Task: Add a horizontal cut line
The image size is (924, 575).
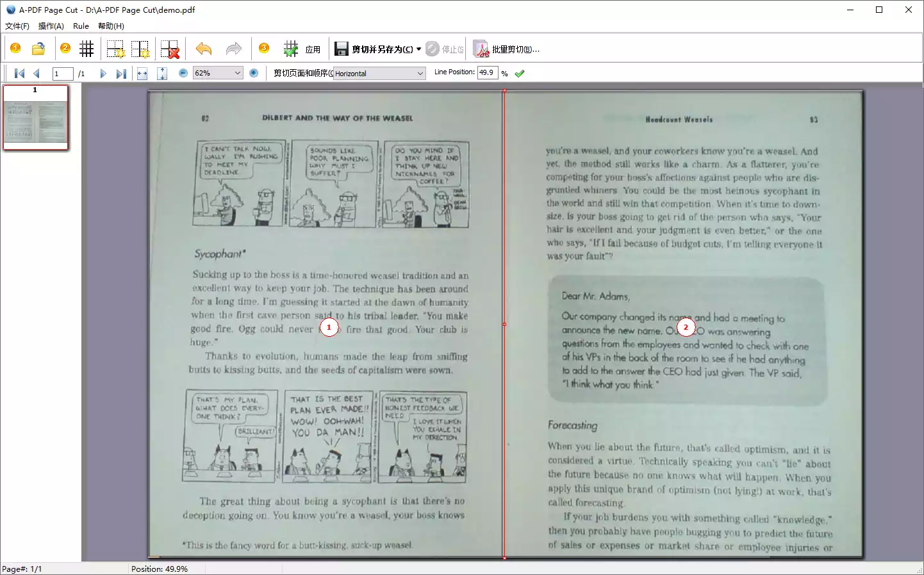Action: click(115, 49)
